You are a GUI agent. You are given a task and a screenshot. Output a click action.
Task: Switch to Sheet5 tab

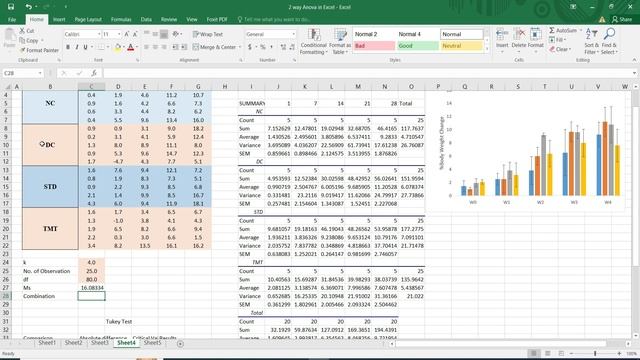(153, 343)
